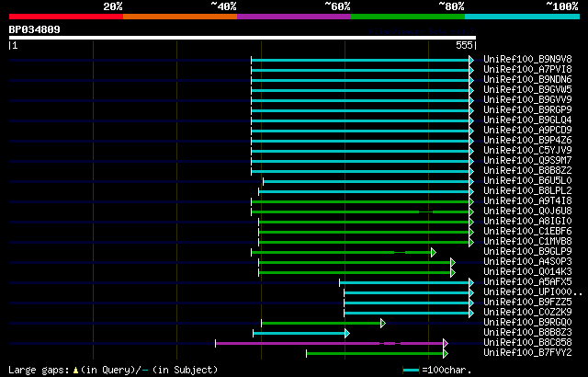The width and height of the screenshot is (588, 377).
Task: Select the UniRef100_C1EBF6 label
Action: pos(527,232)
